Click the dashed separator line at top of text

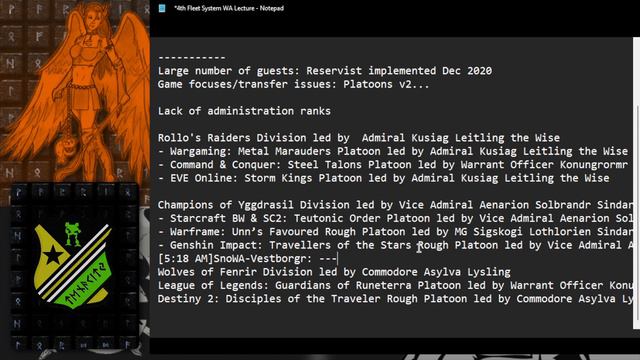tap(191, 58)
